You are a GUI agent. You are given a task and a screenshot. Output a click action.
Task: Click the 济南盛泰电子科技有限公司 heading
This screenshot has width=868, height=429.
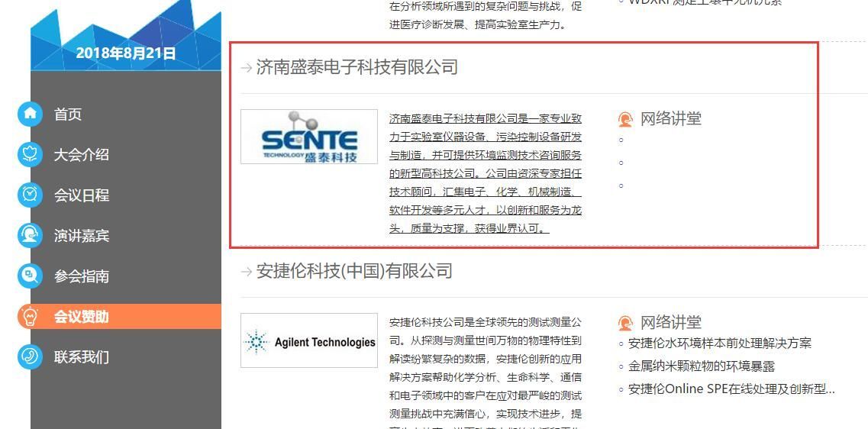357,67
